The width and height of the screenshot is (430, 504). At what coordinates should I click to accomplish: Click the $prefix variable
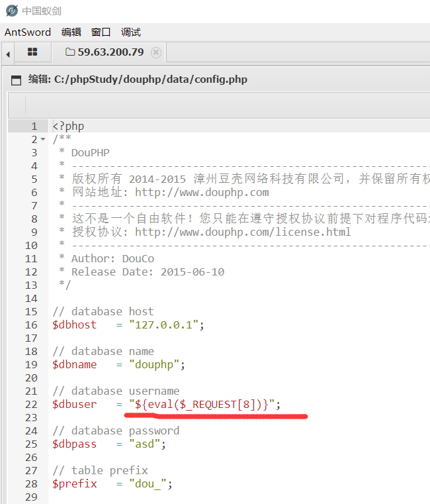click(x=75, y=483)
